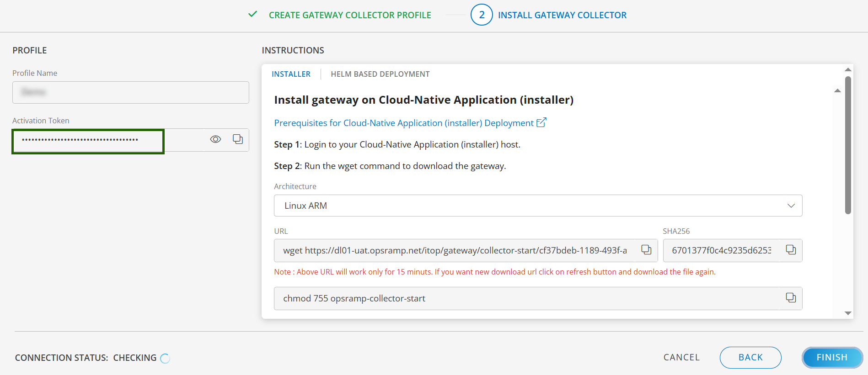Go back with the Back button
The width and height of the screenshot is (868, 375).
pos(750,357)
